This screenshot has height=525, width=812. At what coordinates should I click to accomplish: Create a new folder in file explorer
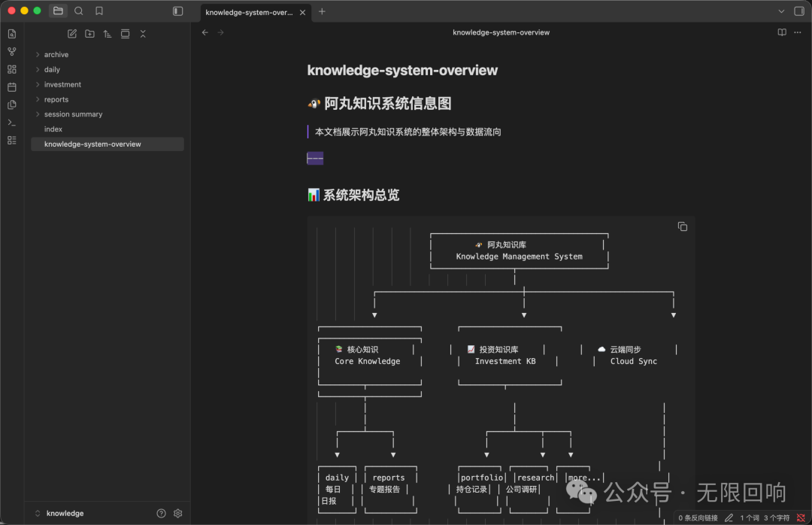(89, 34)
